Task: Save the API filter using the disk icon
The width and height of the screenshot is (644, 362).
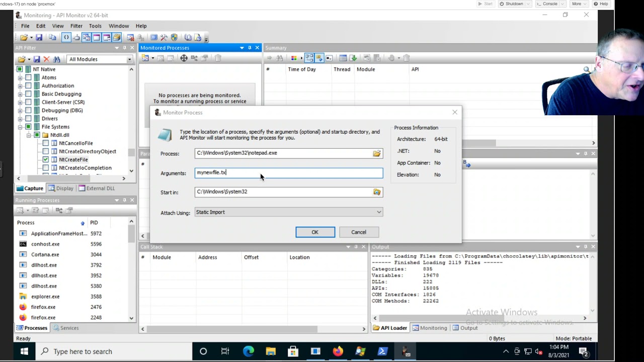Action: (37, 59)
